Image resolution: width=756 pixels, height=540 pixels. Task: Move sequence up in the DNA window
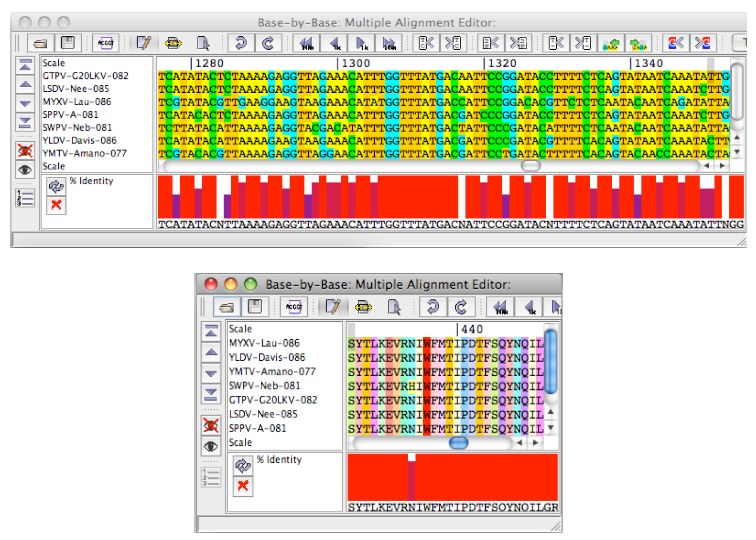coord(25,84)
